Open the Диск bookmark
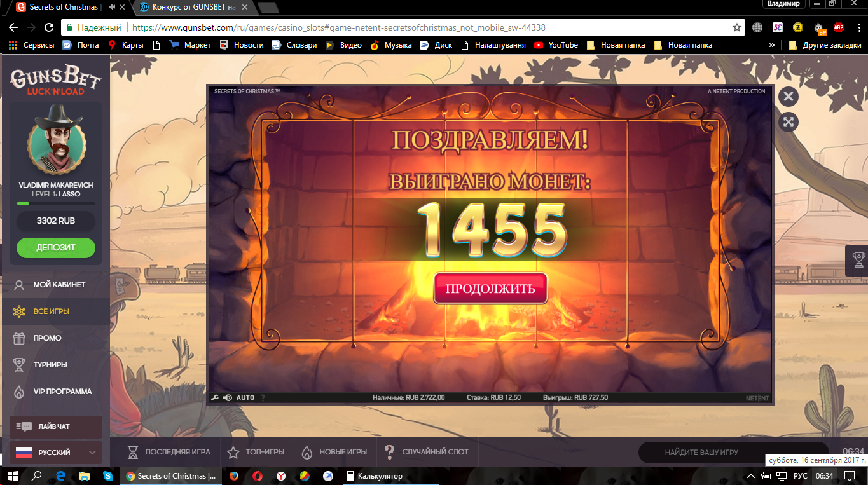 (x=436, y=45)
